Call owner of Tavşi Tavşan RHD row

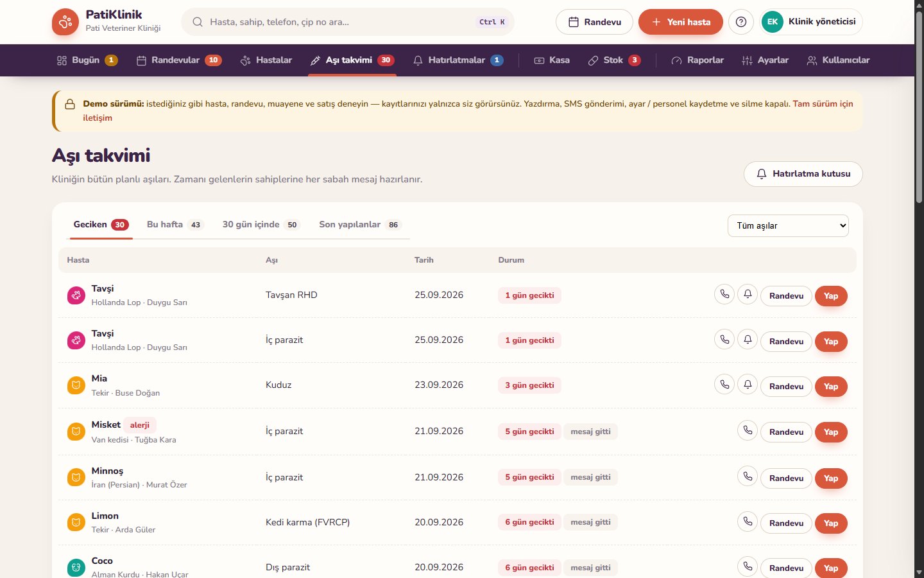pyautogui.click(x=724, y=294)
